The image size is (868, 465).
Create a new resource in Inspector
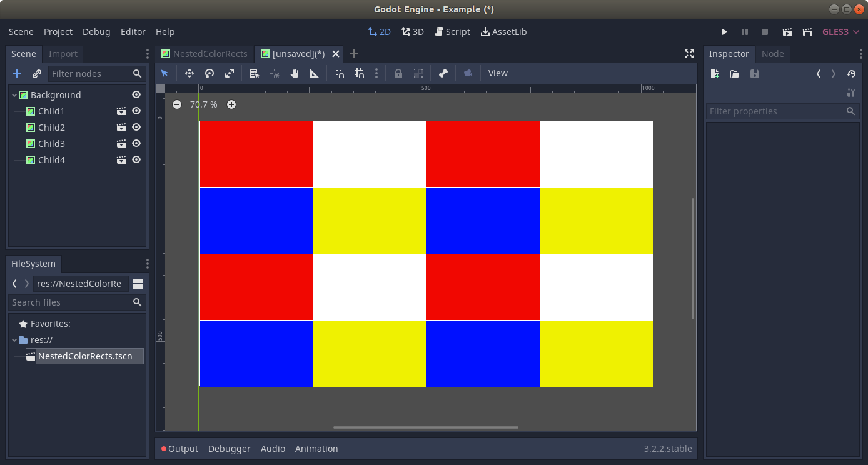click(715, 74)
